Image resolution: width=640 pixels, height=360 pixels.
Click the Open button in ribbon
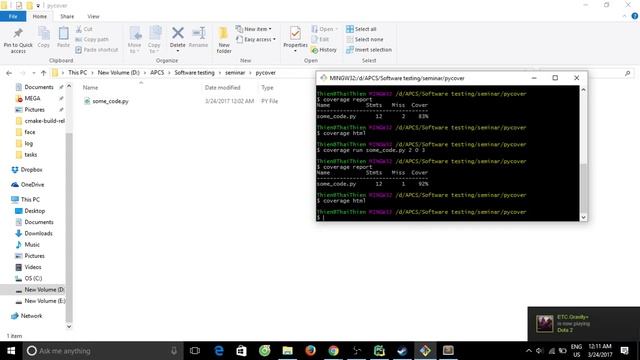(x=324, y=29)
